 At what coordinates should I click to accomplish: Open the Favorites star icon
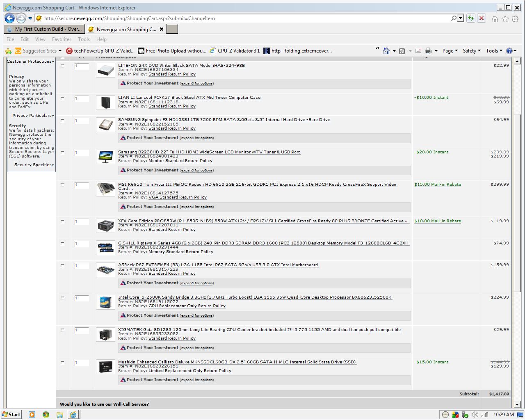pyautogui.click(x=505, y=18)
